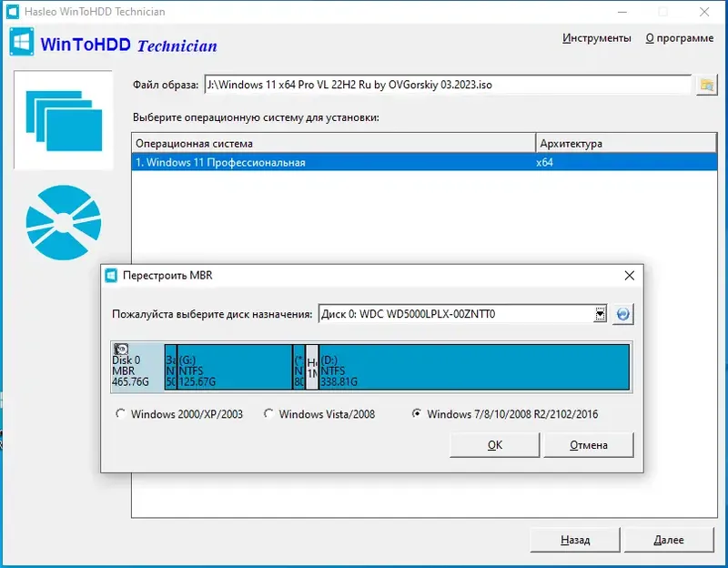
Task: Confirm with the OK button
Action: point(494,445)
